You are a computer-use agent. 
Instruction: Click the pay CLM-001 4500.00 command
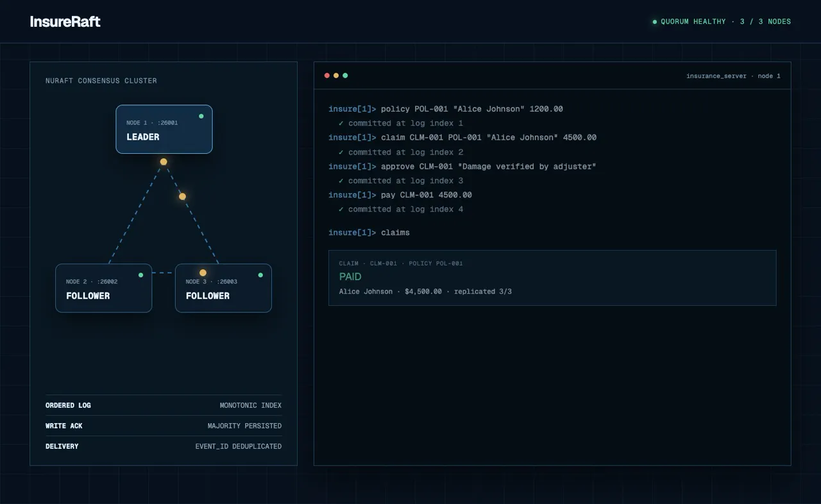click(400, 195)
